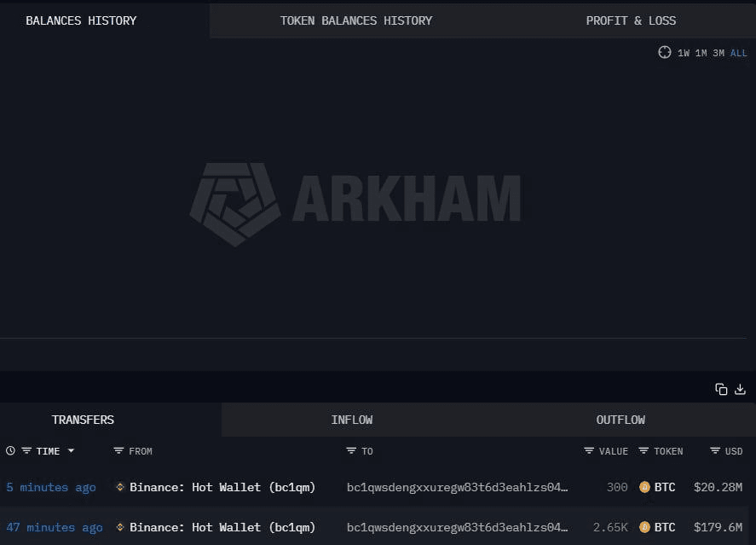Open the '5 minutes ago' transaction link

click(51, 488)
